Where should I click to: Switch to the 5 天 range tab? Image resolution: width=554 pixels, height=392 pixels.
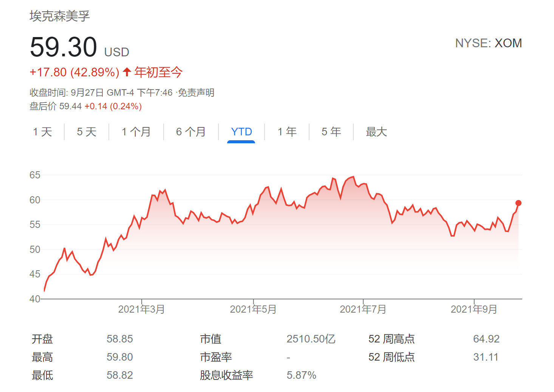point(87,132)
